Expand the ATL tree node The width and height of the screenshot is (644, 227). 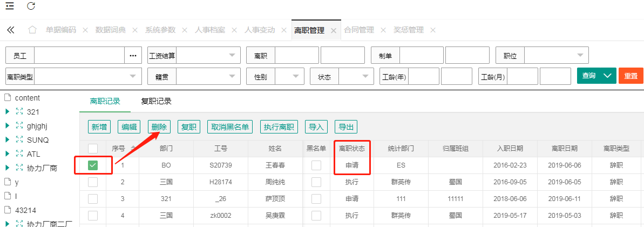tap(8, 154)
